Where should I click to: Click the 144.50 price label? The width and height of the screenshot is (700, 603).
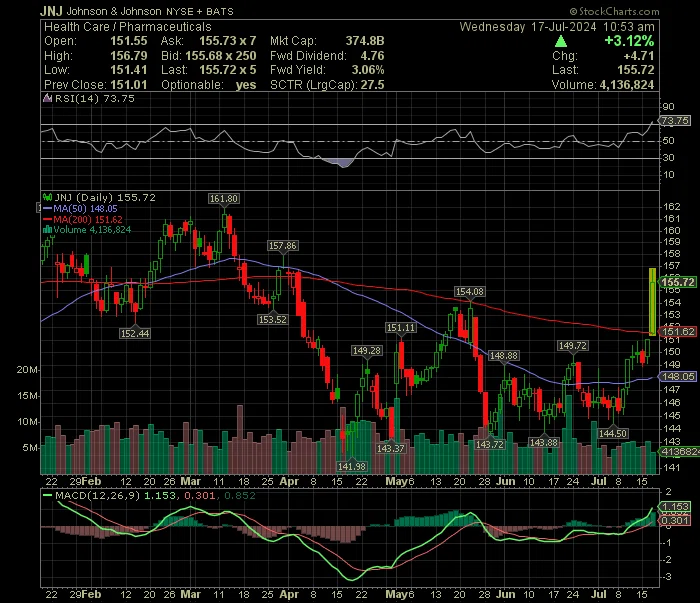[613, 433]
